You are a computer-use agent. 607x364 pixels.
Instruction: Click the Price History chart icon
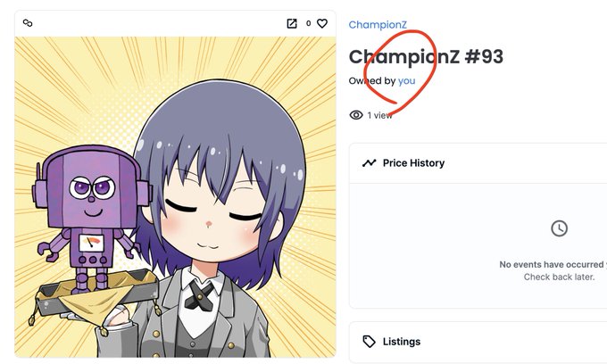(369, 163)
